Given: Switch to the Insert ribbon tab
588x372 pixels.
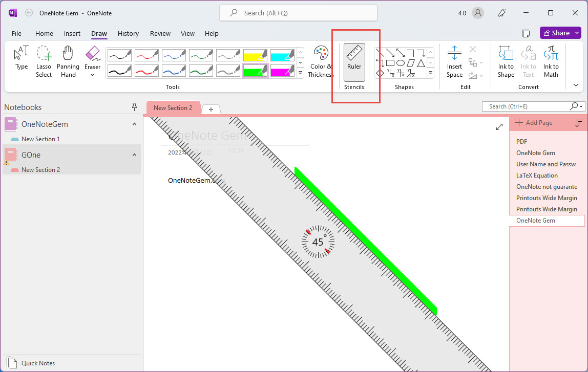Looking at the screenshot, I should point(72,34).
